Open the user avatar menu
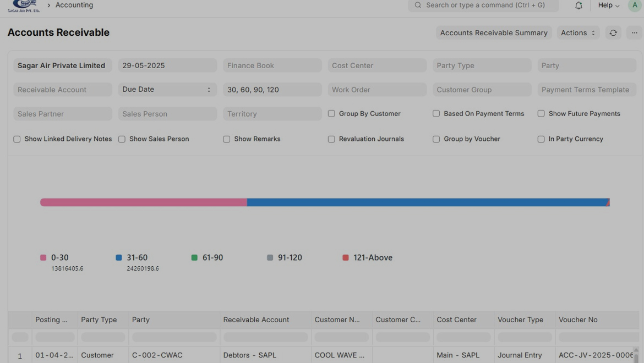Image resolution: width=644 pixels, height=363 pixels. (635, 5)
